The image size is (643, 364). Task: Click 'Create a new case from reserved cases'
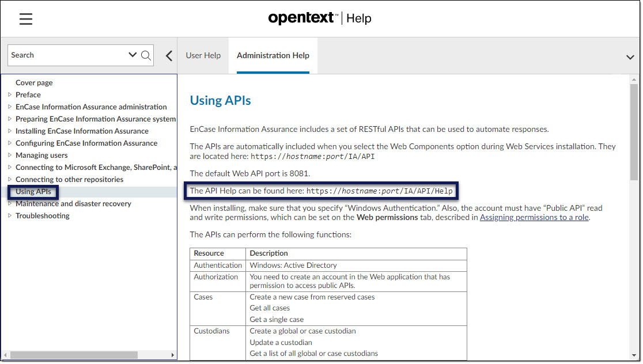(x=312, y=297)
